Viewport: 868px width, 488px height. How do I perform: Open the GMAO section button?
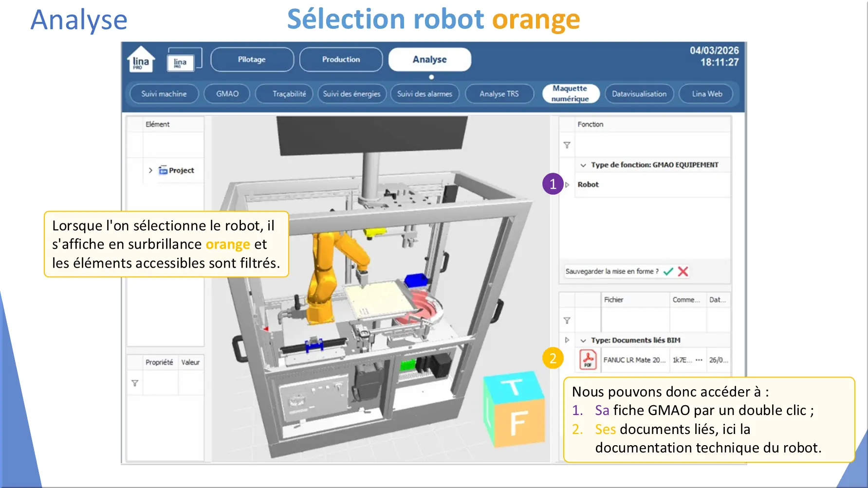click(x=227, y=94)
